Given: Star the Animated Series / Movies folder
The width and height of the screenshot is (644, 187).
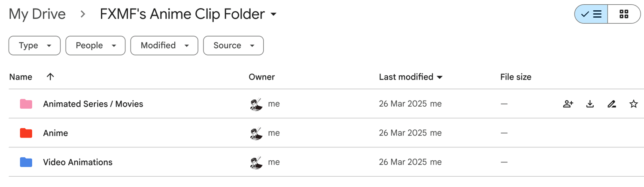Looking at the screenshot, I should click(634, 104).
